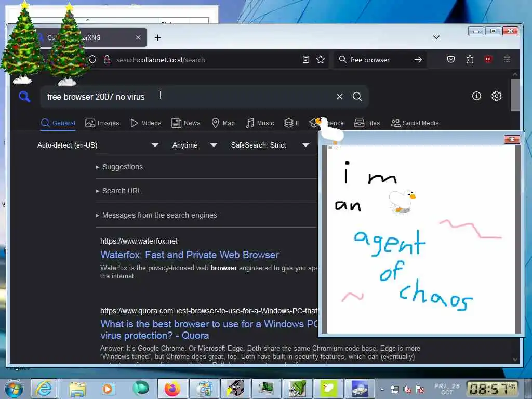Submit search with the magnifier button
The image size is (532, 399).
click(357, 97)
